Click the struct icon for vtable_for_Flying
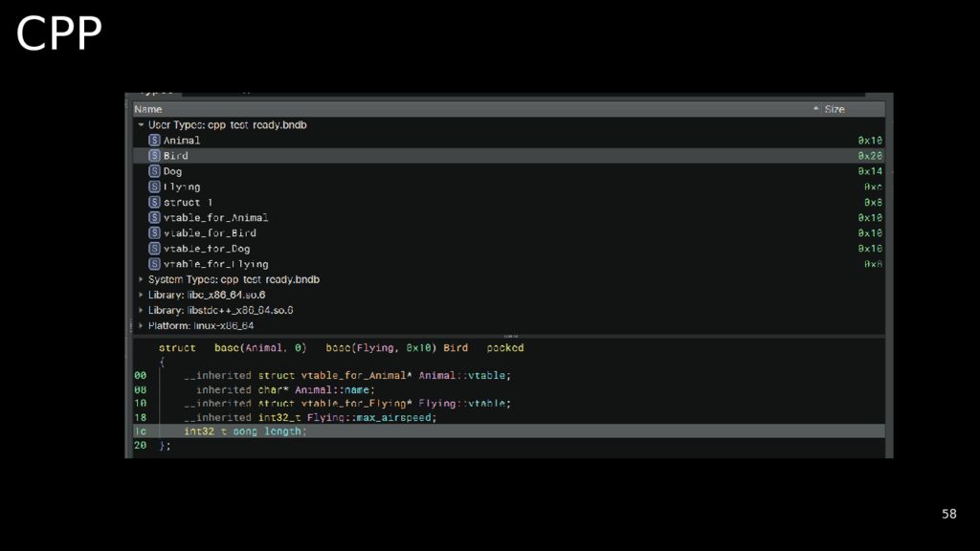This screenshot has width=980, height=551. 154,264
